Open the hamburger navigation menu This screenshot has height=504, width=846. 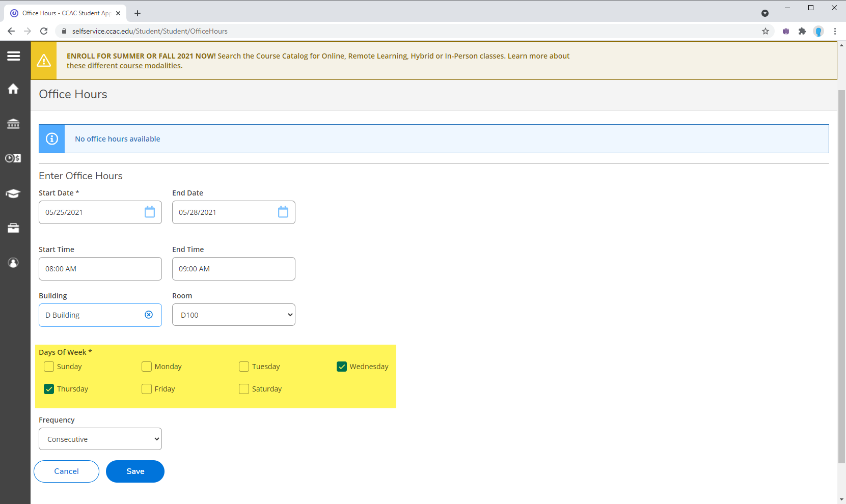14,56
